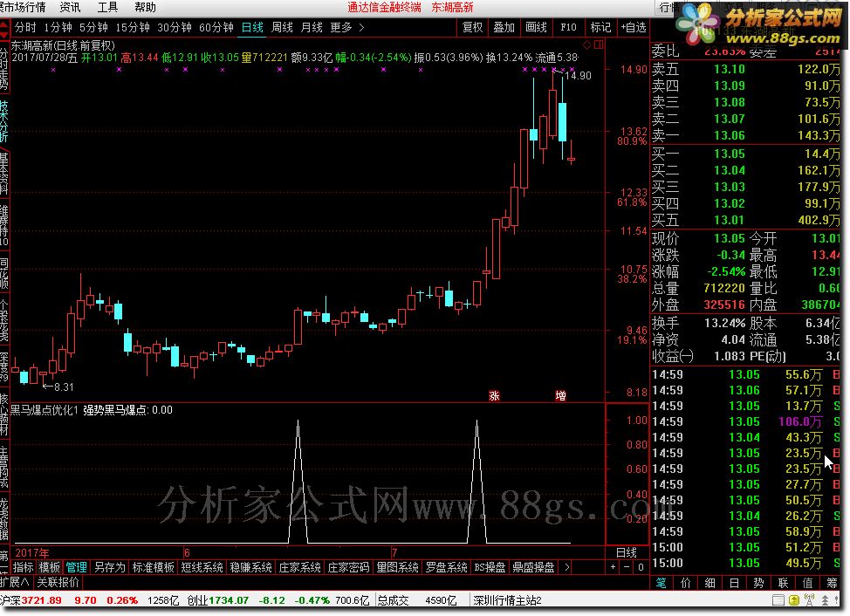Open the '资讯' menu
Image resolution: width=850 pixels, height=616 pixels.
70,7
